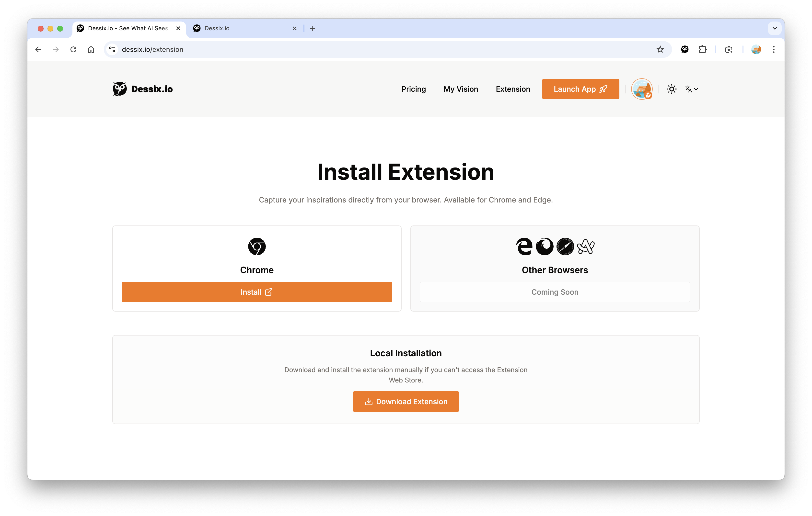Open the Extensions puzzle icon

703,49
